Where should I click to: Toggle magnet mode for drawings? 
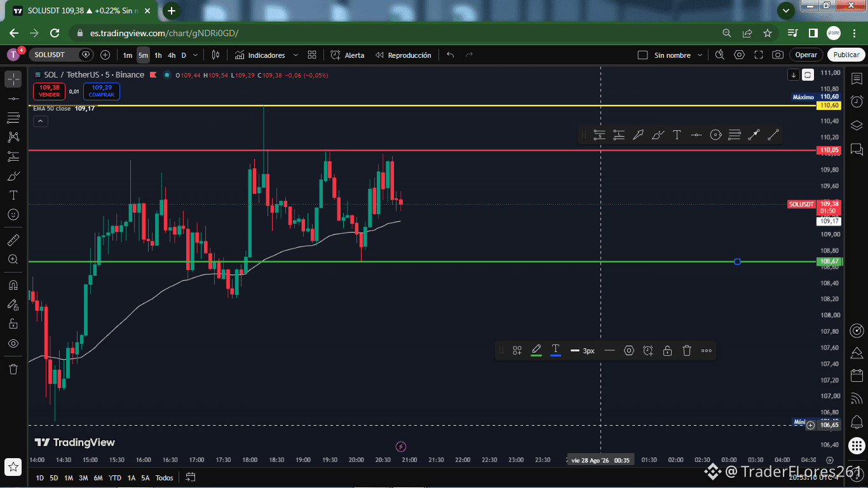[x=13, y=285]
